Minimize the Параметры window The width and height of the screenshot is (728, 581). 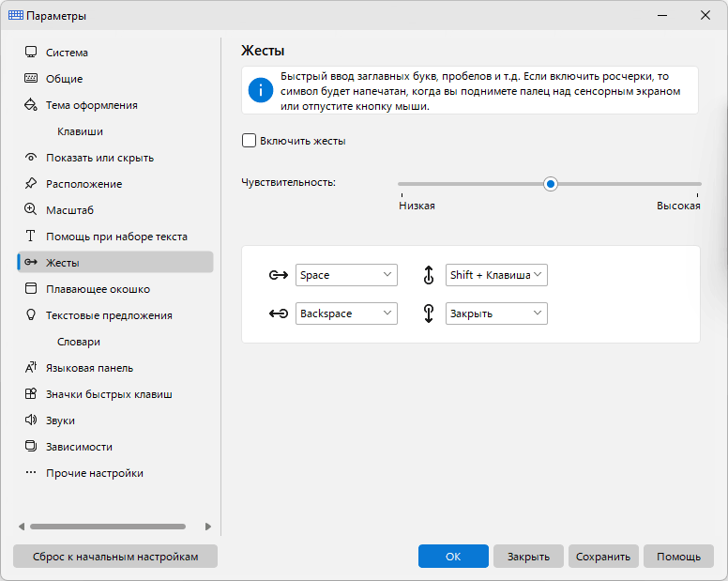662,15
